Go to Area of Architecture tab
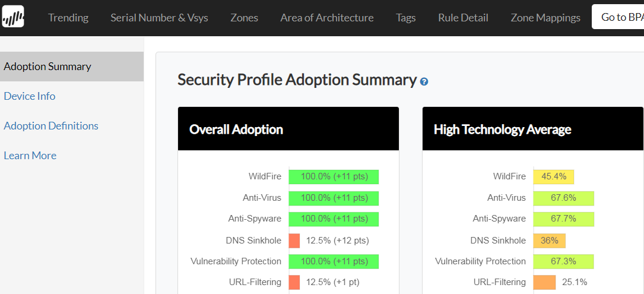This screenshot has height=294, width=644. [327, 18]
